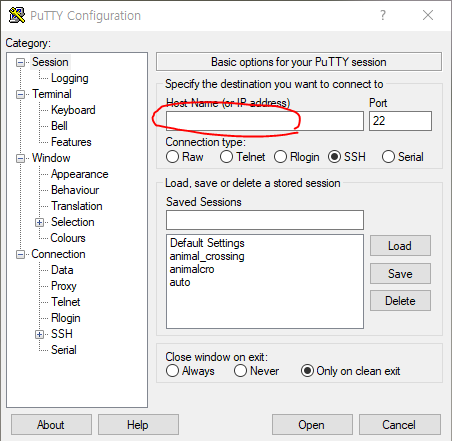
Task: Close the PuTTY Configuration window
Action: pos(428,15)
